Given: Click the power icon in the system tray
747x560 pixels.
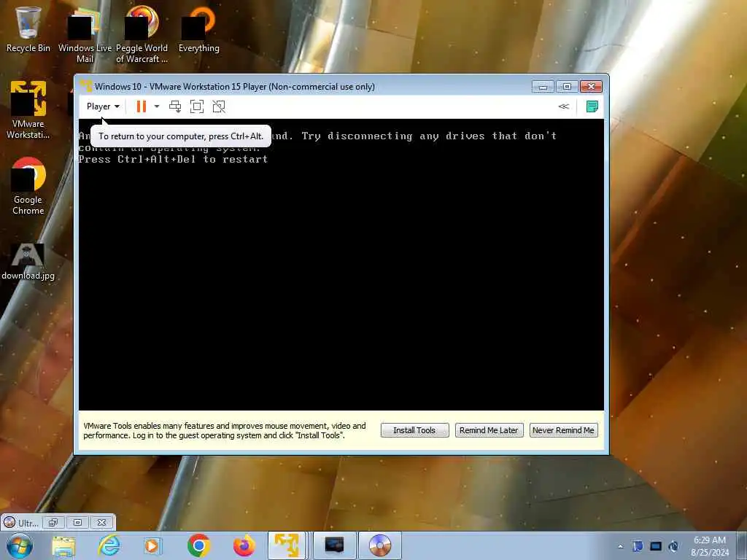Looking at the screenshot, I should click(x=673, y=546).
